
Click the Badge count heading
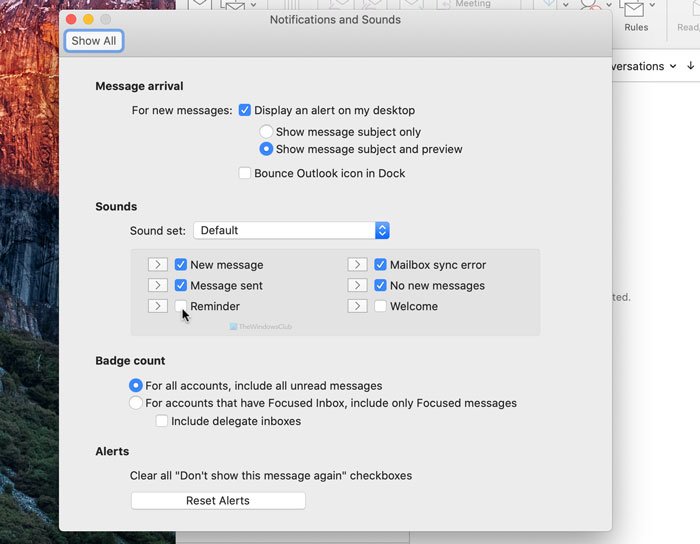[130, 361]
